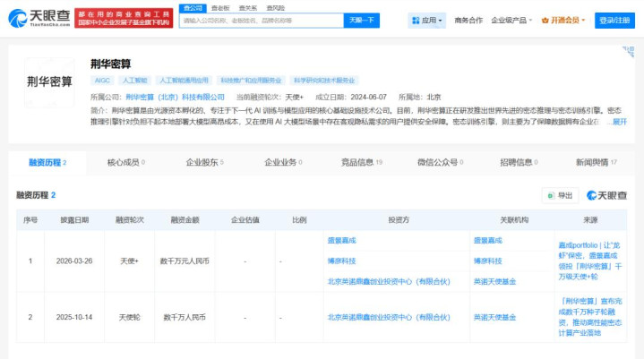The height and width of the screenshot is (359, 644).
Task: Click the 天眼一下 search button
Action: pos(361,20)
